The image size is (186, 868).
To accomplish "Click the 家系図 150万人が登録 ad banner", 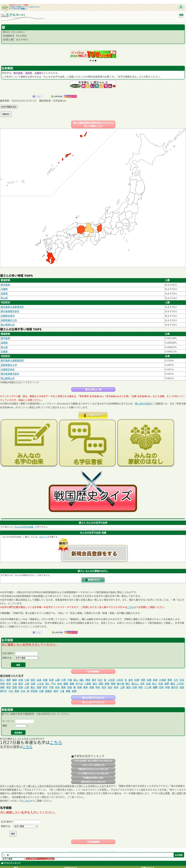I will coord(93,54).
